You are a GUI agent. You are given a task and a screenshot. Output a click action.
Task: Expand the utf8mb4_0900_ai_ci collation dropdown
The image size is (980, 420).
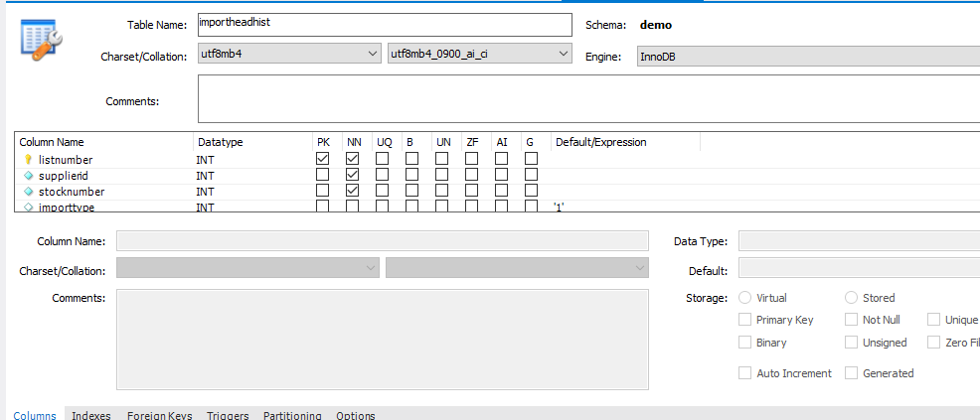tap(479, 54)
